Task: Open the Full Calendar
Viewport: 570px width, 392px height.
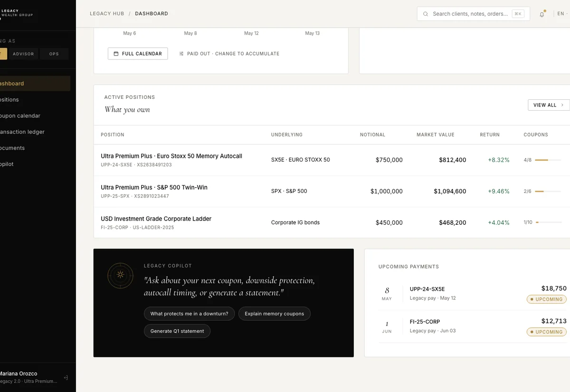Action: pyautogui.click(x=138, y=54)
